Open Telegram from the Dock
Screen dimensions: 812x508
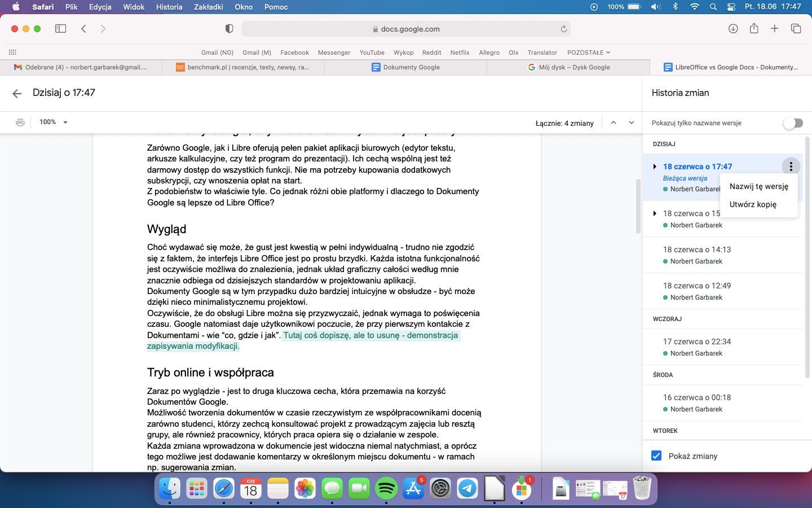(467, 488)
